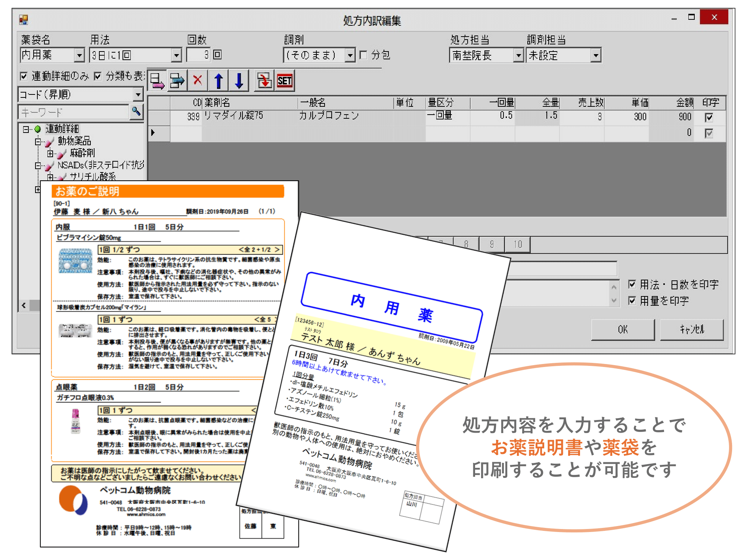Click the red X delete icon
Screen dimensions: 747x560
click(x=198, y=80)
